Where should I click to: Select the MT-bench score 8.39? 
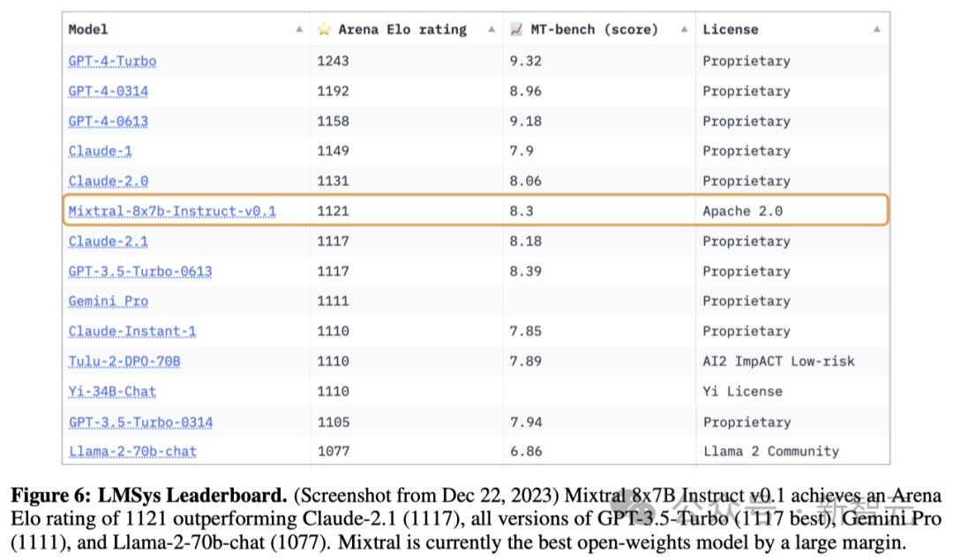(x=526, y=271)
